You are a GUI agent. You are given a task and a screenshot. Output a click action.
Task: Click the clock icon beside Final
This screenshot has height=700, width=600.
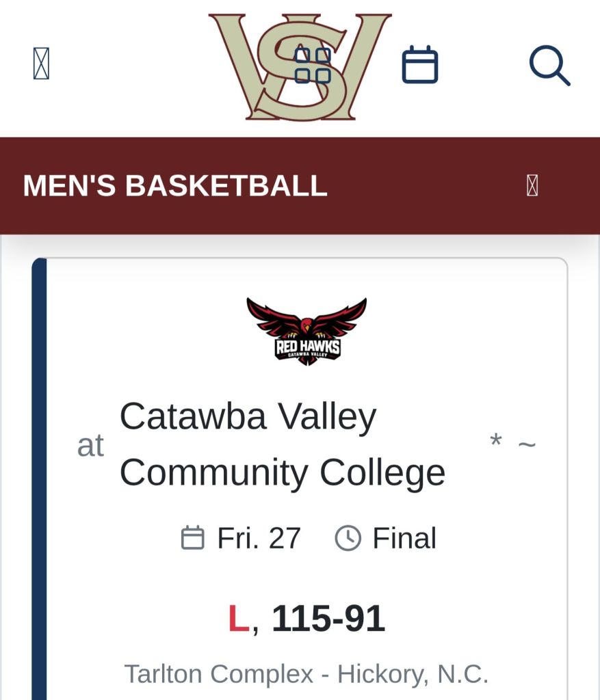point(348,538)
